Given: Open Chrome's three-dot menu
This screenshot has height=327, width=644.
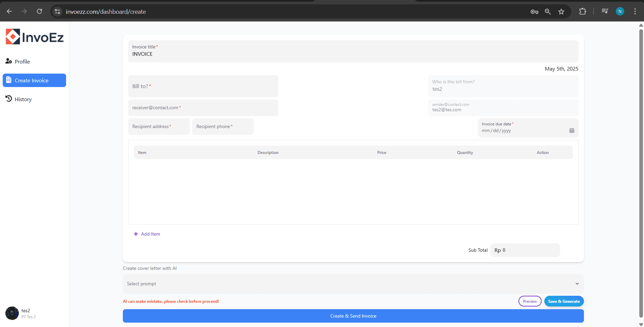Looking at the screenshot, I should click(x=635, y=11).
